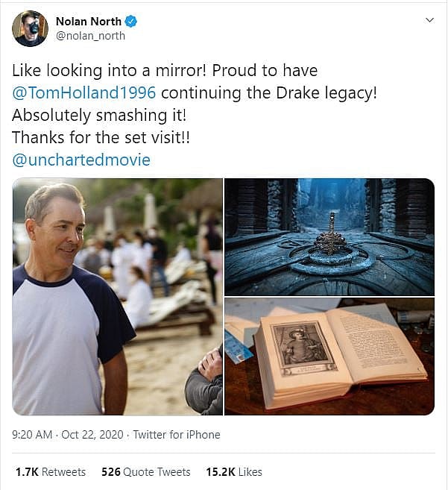Show the 15.2K Likes list
The width and height of the screenshot is (448, 490).
click(233, 472)
